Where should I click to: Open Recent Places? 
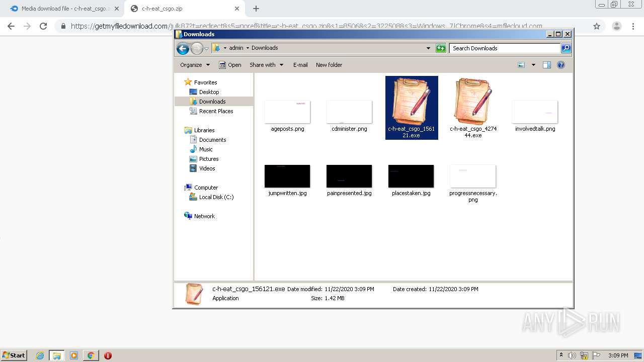pyautogui.click(x=216, y=111)
